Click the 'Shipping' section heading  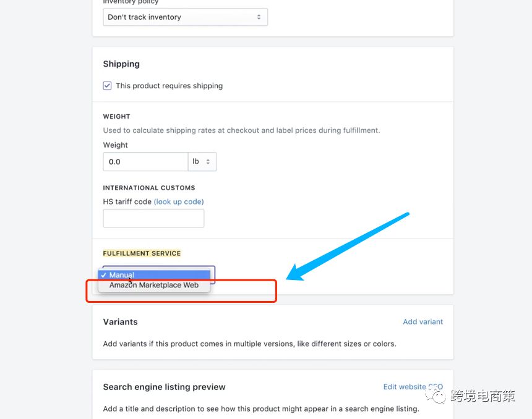pos(121,64)
